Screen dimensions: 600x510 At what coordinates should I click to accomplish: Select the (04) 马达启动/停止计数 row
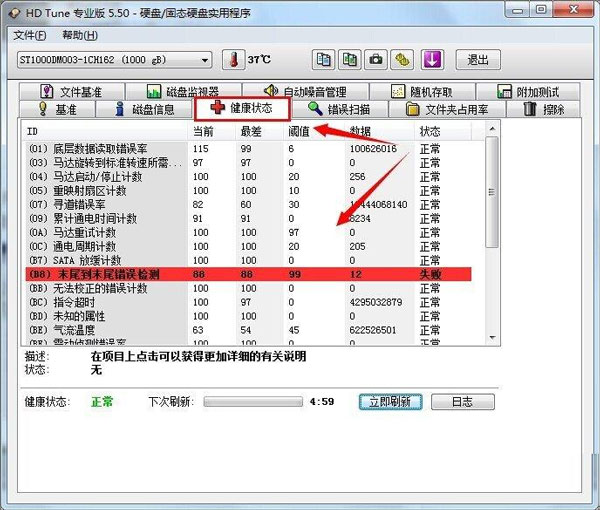249,177
